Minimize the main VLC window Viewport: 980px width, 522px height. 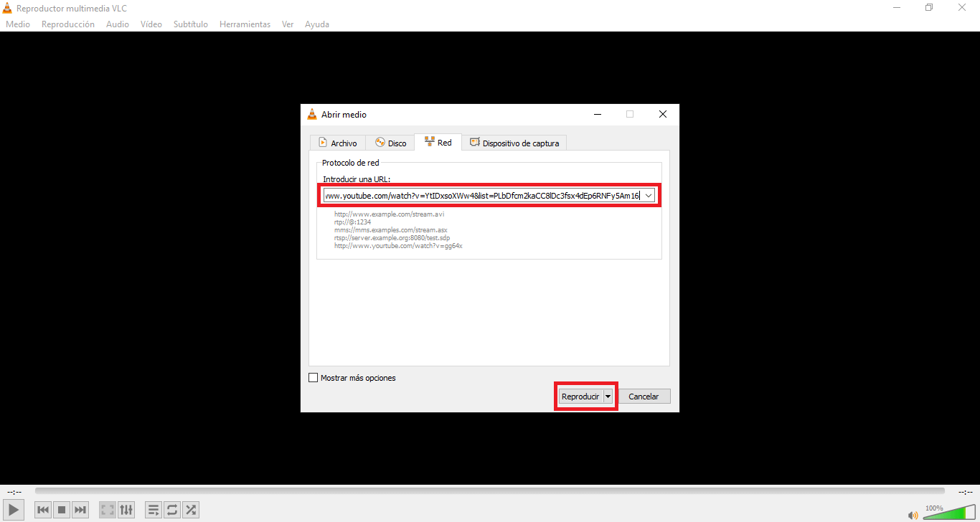(x=897, y=7)
